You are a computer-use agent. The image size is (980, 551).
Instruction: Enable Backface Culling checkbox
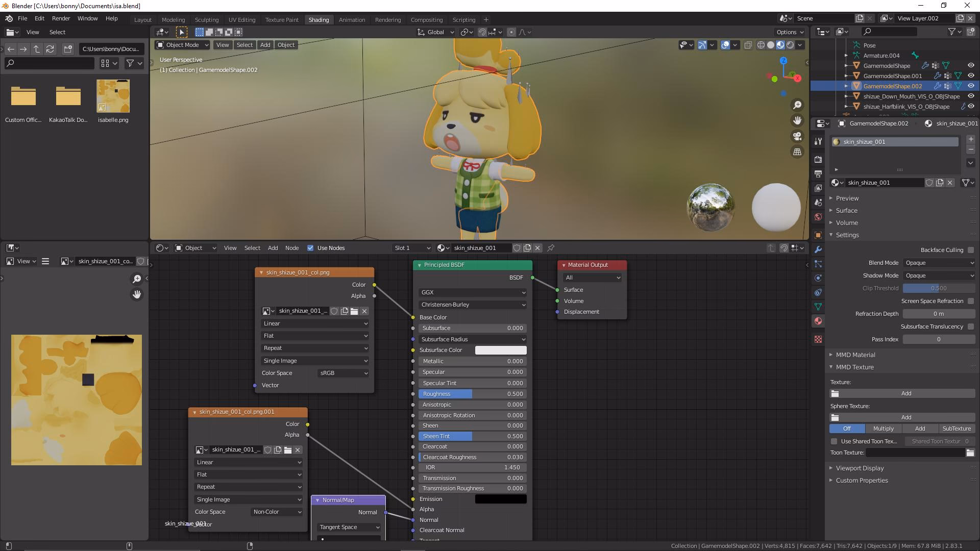pos(971,250)
